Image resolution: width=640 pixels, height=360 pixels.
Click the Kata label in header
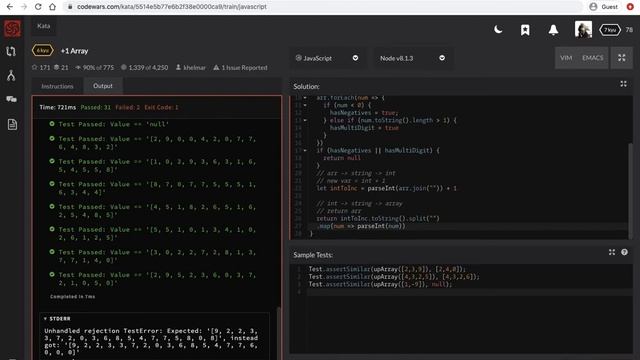(x=44, y=26)
